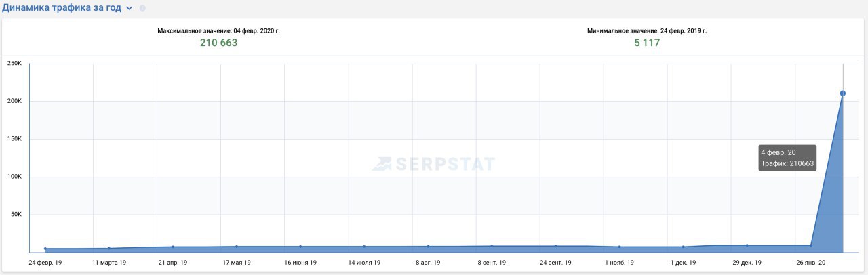The image size is (868, 275).
Task: Click the 200K y-axis label
Action: point(14,101)
